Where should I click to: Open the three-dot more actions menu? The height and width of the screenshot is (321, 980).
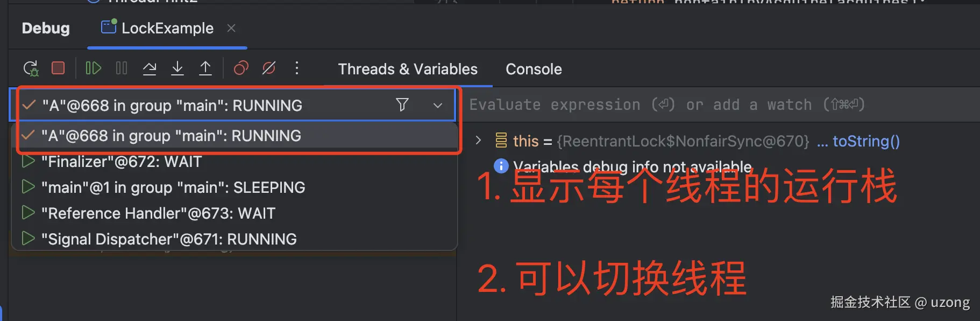[x=297, y=68]
